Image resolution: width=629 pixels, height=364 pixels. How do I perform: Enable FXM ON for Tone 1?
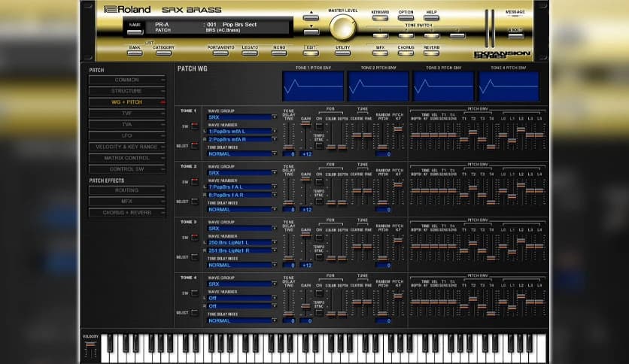319,126
